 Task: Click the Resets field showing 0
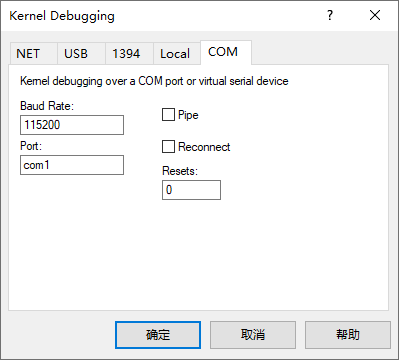click(x=191, y=190)
